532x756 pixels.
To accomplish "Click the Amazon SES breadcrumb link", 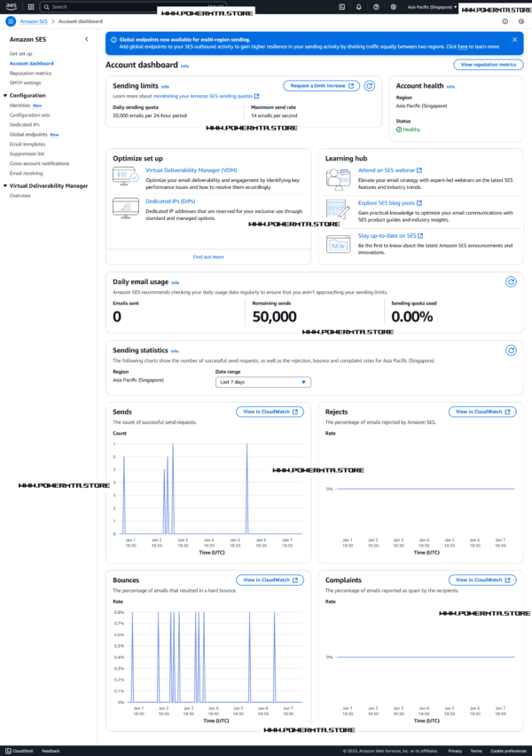I will click(34, 21).
